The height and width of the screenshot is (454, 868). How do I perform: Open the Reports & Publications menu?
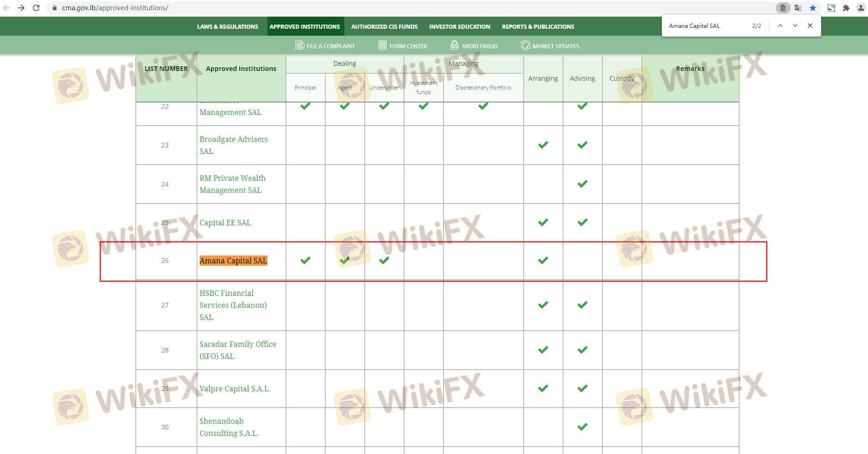point(538,27)
